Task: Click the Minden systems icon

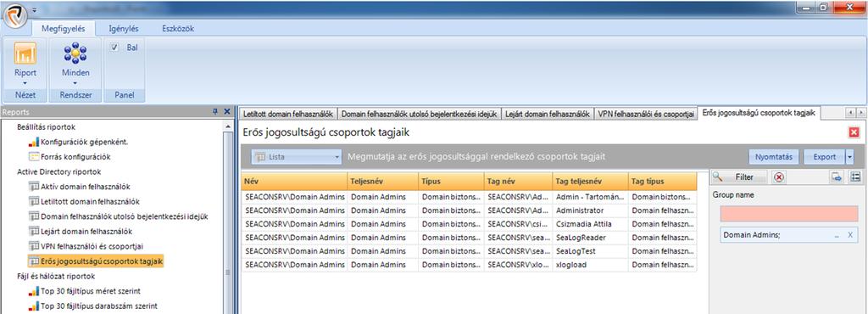Action: tap(75, 53)
